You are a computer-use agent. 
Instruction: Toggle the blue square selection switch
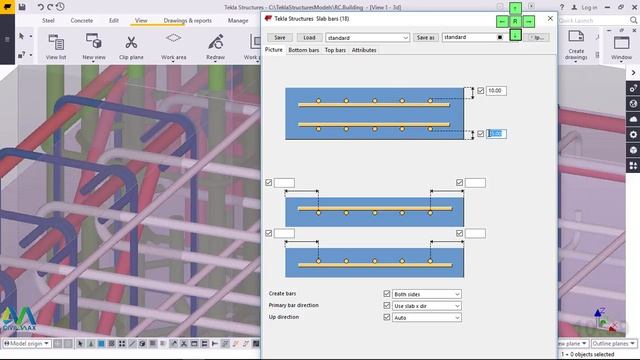pos(101,344)
